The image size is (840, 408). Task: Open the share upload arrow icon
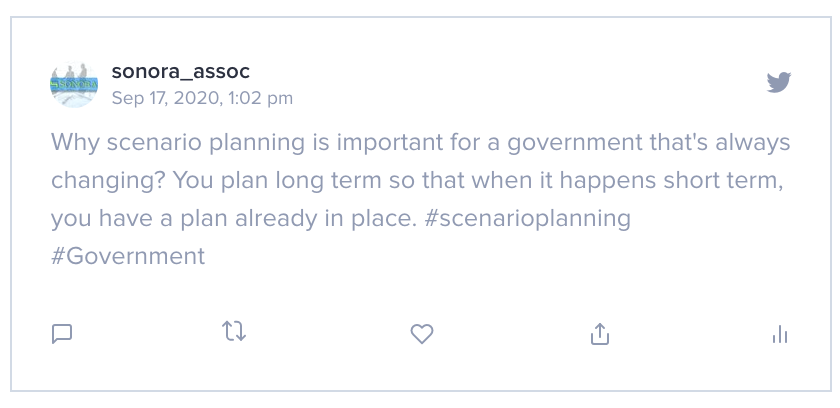[x=600, y=334]
